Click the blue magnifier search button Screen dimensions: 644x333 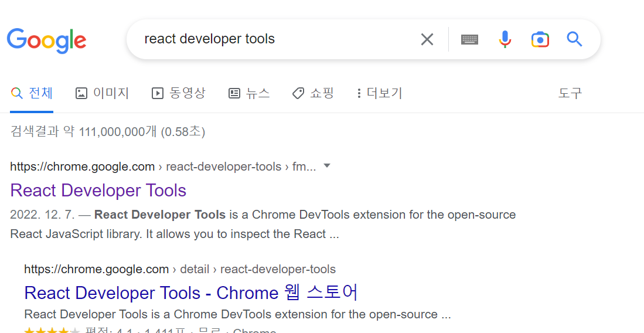(574, 39)
